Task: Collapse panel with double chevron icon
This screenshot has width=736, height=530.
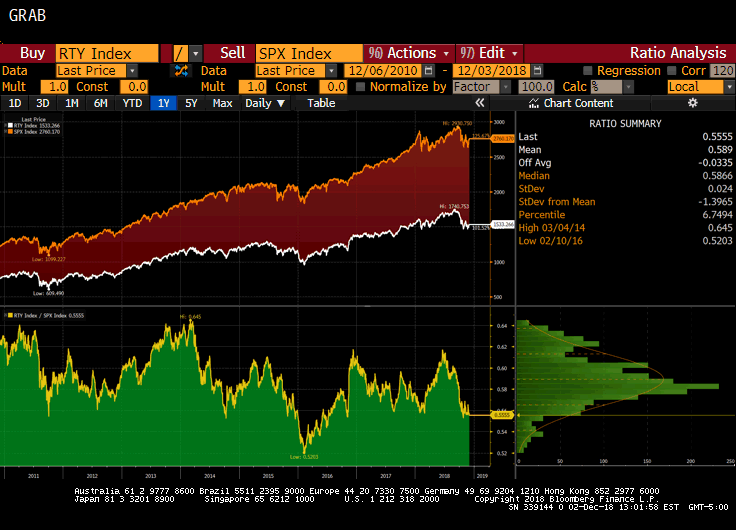Action: (x=479, y=103)
